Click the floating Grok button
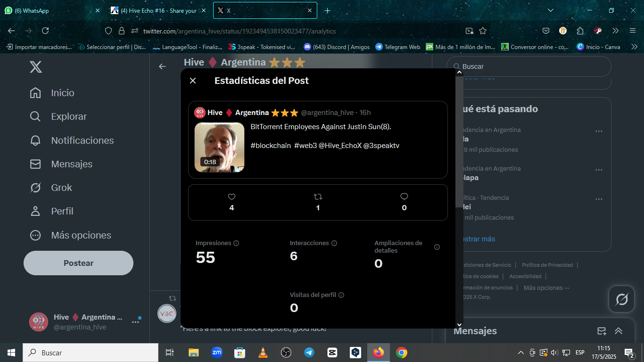 (621, 299)
